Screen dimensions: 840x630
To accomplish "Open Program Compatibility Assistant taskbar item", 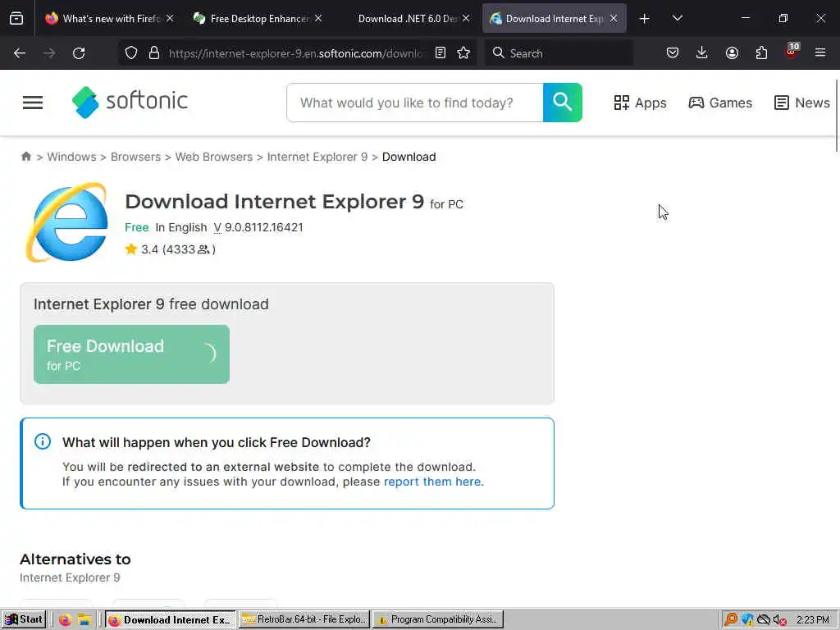I will [438, 619].
